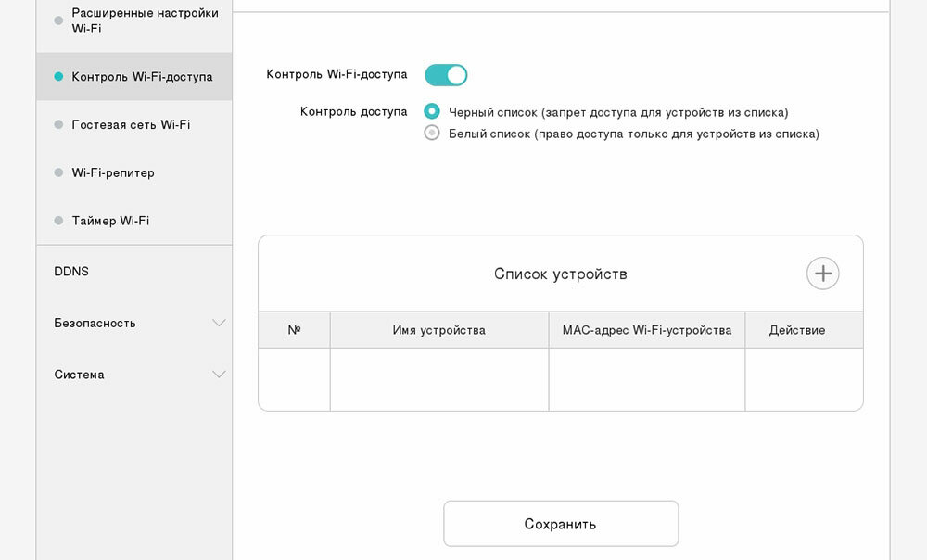Toggle the Контроль Wi-Fi-доступа switch
Screen dimensions: 927x560
pyautogui.click(x=446, y=75)
